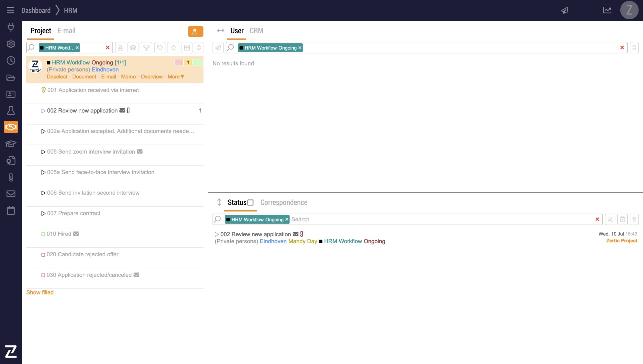The height and width of the screenshot is (364, 643).
Task: Open the flask lab sidebar icon
Action: point(11,110)
